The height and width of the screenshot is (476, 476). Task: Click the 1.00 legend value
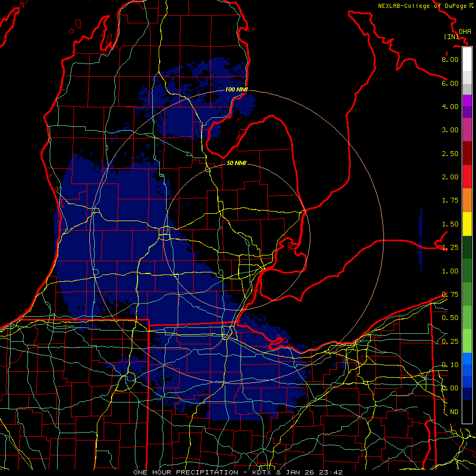click(450, 271)
